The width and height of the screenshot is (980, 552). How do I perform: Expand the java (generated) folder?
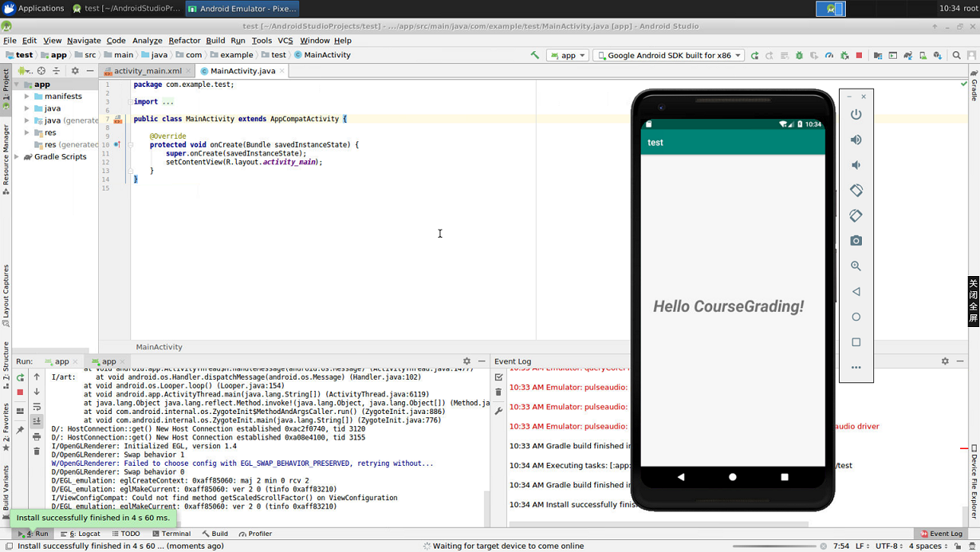tap(26, 120)
